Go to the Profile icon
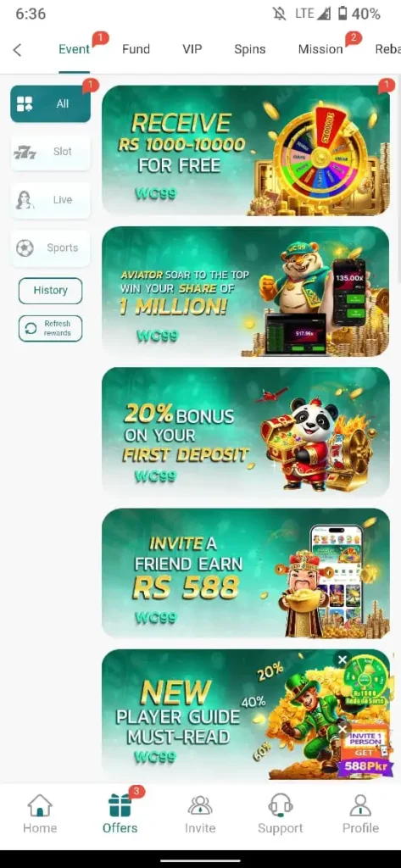The width and height of the screenshot is (401, 868). pos(360,805)
